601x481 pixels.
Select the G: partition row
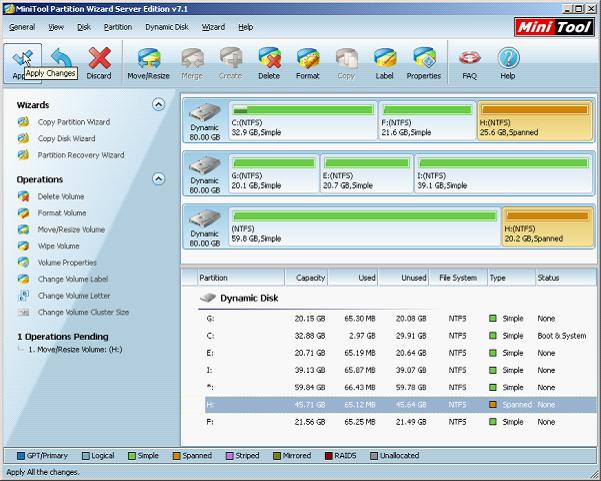coord(401,318)
